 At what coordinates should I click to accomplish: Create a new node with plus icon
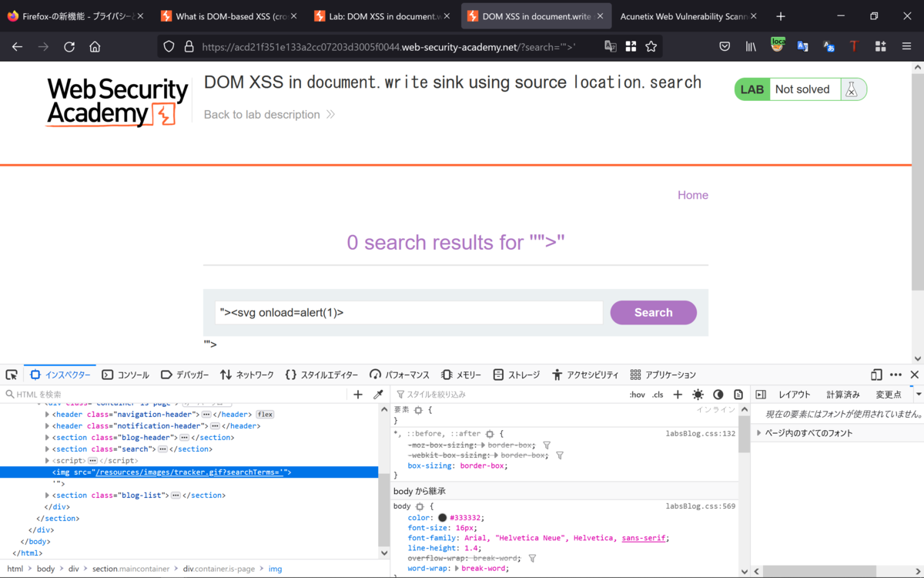[x=358, y=395]
